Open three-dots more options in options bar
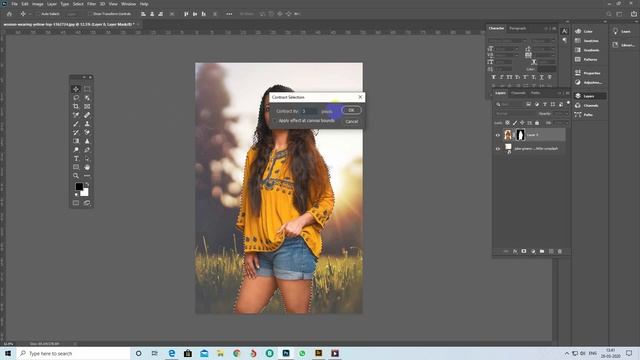This screenshot has height=360, width=640. (x=229, y=14)
